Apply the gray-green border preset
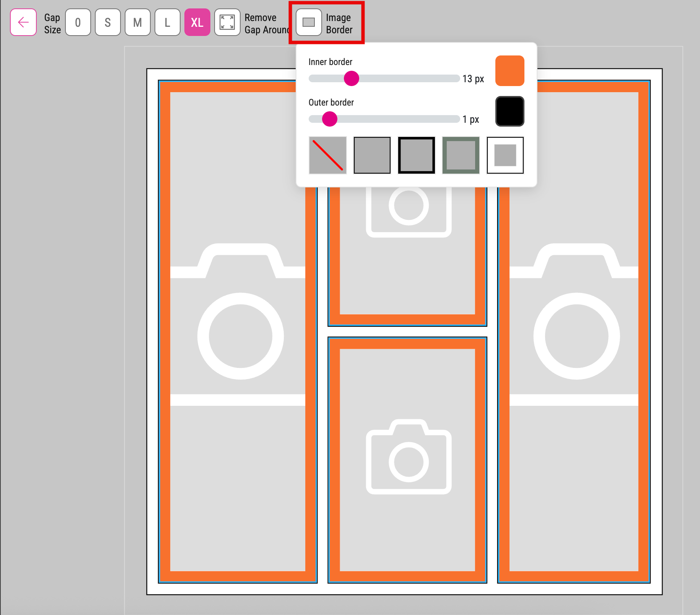This screenshot has width=700, height=615. [461, 155]
